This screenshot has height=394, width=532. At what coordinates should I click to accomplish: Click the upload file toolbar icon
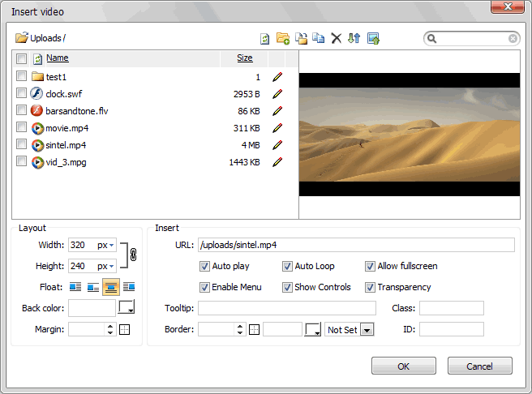(373, 38)
